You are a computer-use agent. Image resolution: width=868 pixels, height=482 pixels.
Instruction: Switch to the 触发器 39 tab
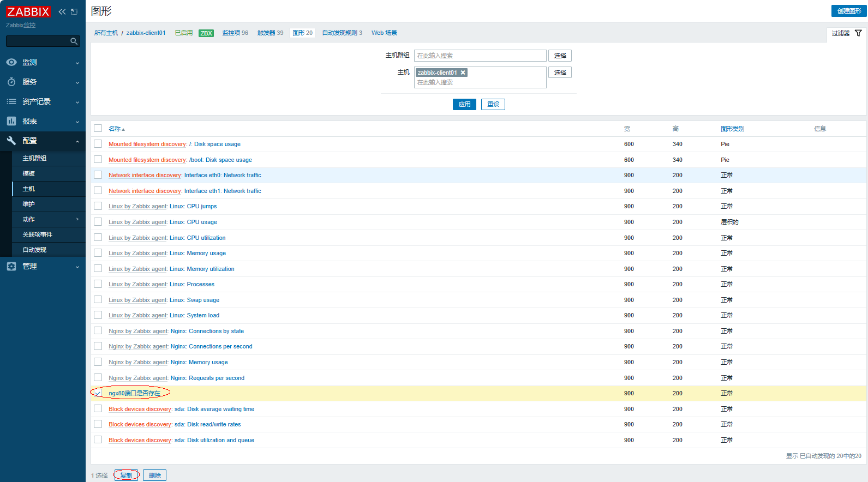click(270, 33)
